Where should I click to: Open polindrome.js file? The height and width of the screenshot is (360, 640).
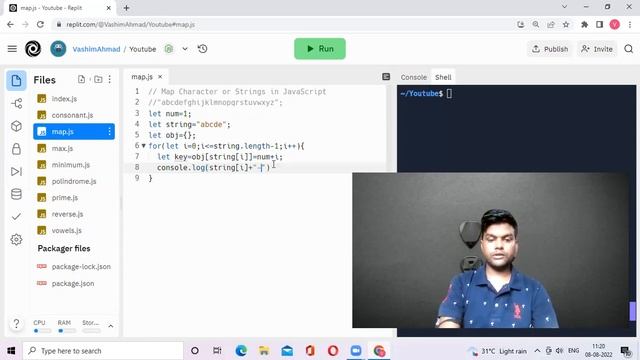[x=74, y=181]
